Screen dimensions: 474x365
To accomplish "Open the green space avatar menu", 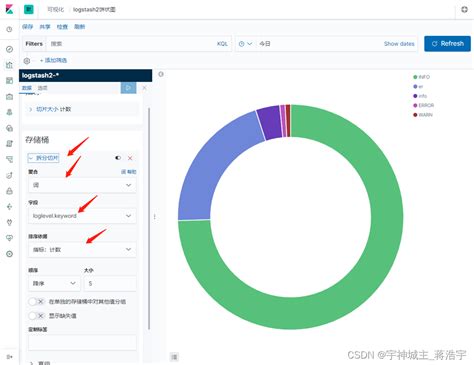I will [x=29, y=9].
